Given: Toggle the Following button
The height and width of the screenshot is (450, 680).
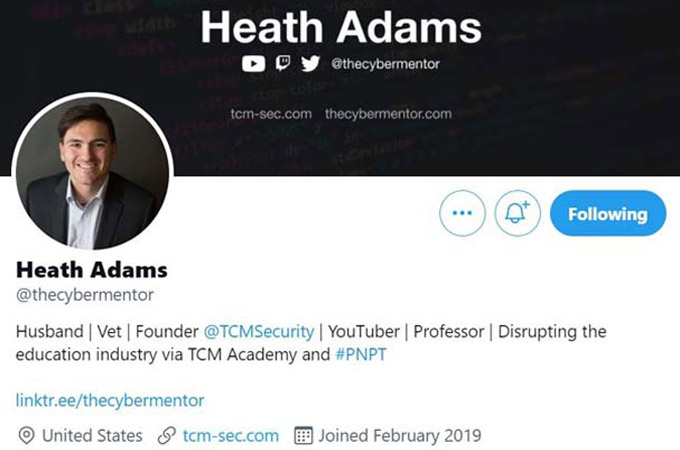Looking at the screenshot, I should (608, 213).
